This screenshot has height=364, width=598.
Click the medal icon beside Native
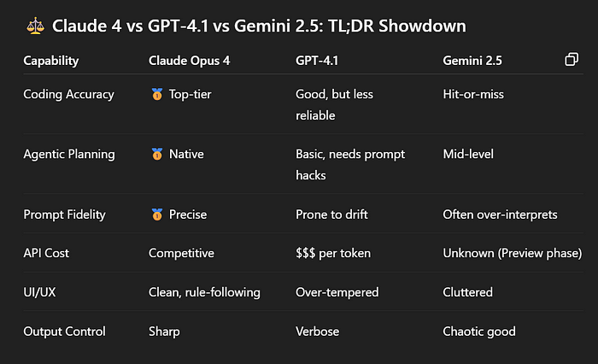[156, 154]
